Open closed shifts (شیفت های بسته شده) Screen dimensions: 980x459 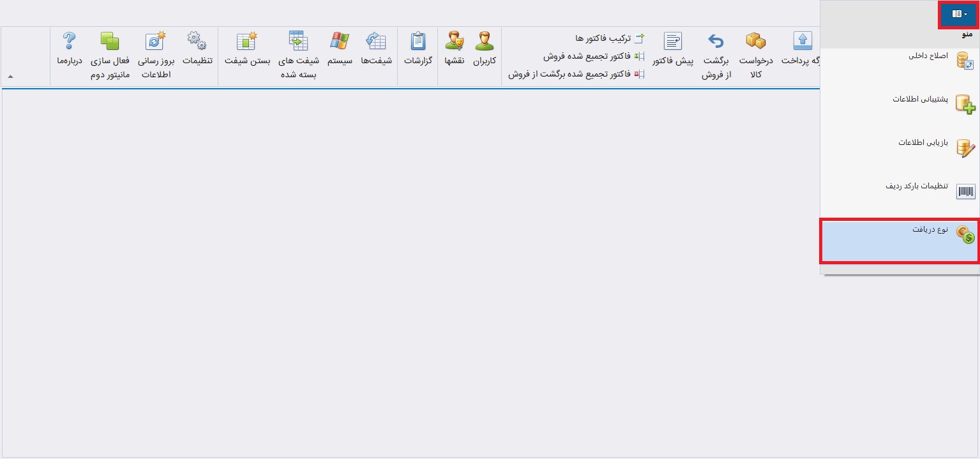(x=298, y=42)
